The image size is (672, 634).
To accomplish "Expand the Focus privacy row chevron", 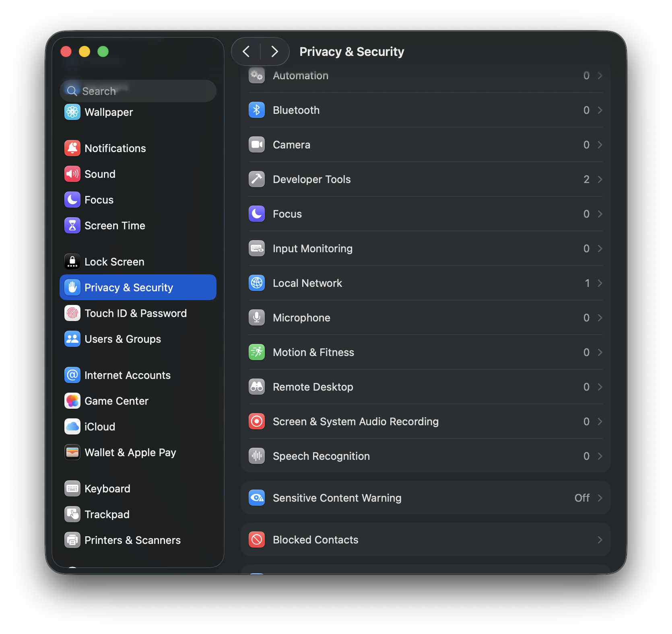I will pyautogui.click(x=600, y=214).
